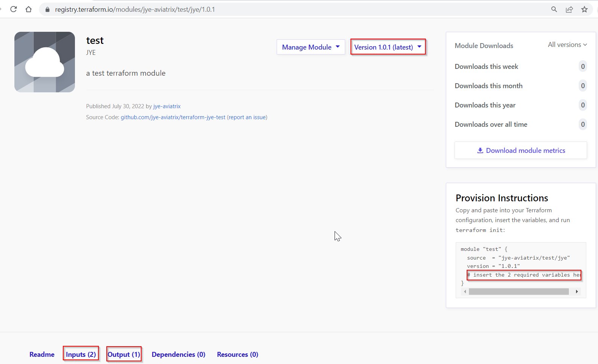Open the jye-aviatrix publisher link
598x364 pixels.
click(167, 106)
